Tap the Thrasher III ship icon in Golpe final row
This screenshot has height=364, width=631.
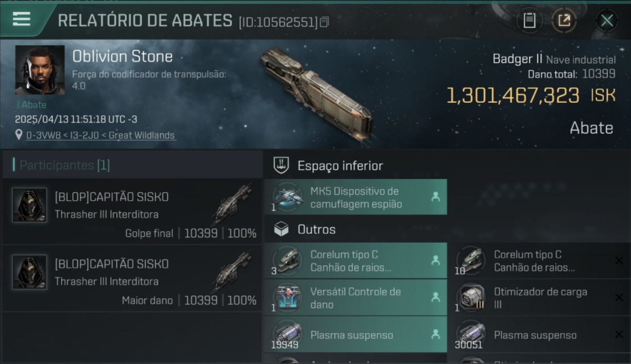[x=232, y=204]
